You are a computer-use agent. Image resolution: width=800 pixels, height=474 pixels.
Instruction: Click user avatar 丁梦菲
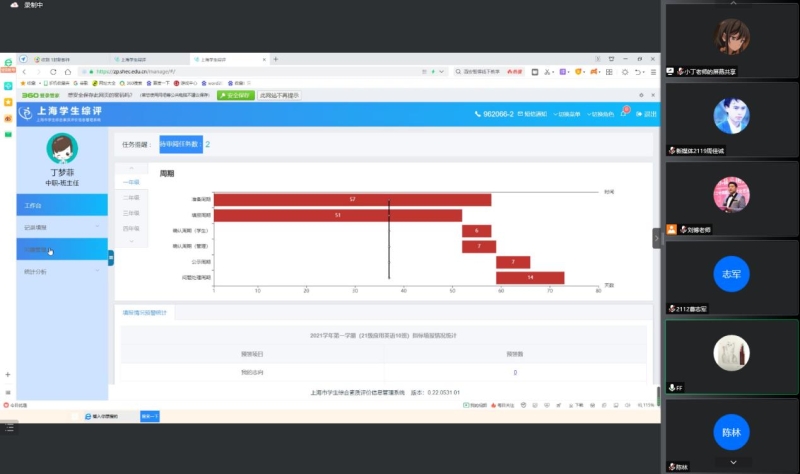(62, 148)
